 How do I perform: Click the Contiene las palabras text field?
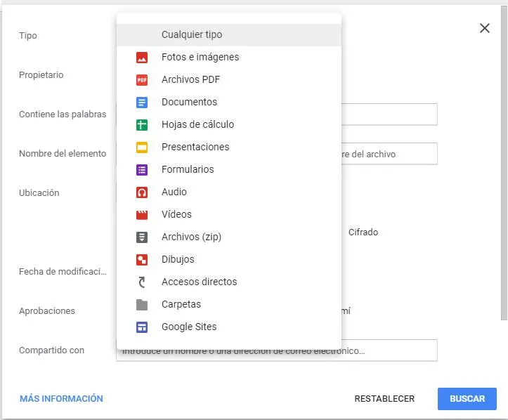[x=389, y=114]
